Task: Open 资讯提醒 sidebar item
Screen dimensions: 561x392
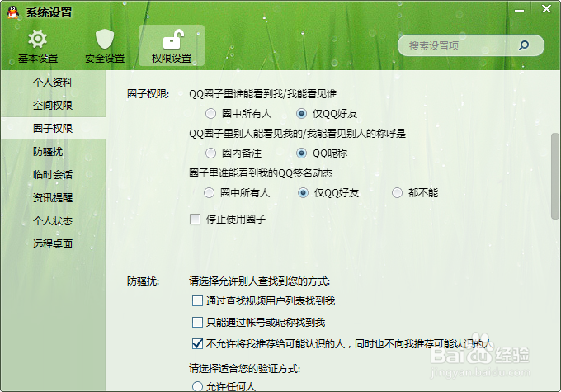Action: [x=53, y=197]
